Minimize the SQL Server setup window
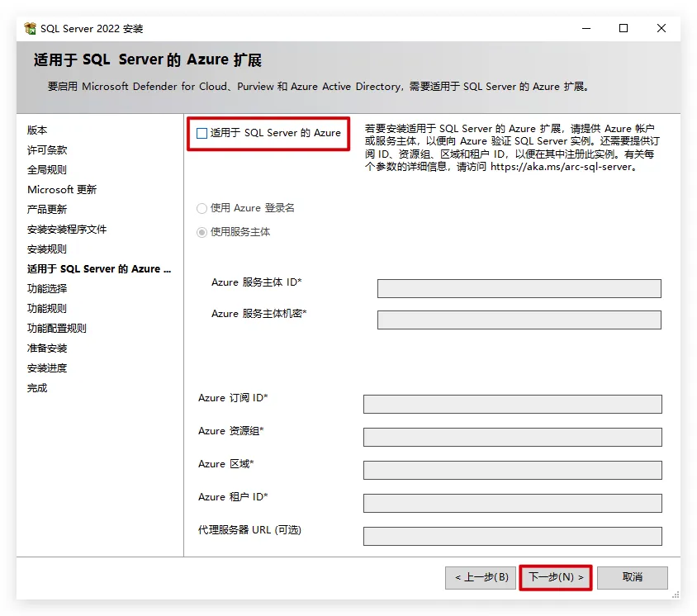 tap(586, 28)
